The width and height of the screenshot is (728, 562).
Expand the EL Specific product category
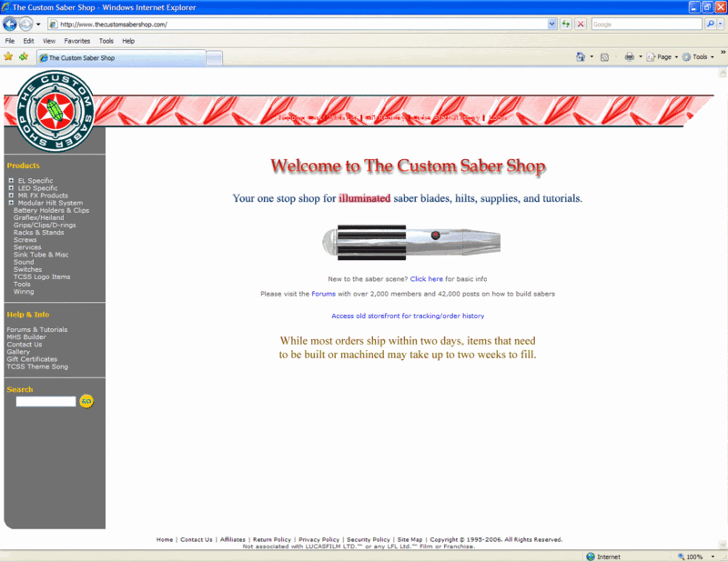(x=11, y=181)
